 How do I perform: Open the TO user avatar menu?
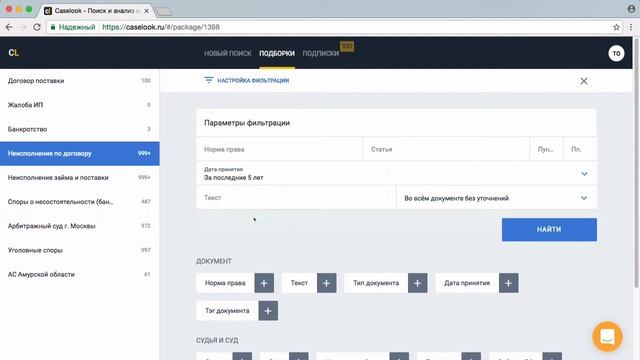tap(616, 53)
